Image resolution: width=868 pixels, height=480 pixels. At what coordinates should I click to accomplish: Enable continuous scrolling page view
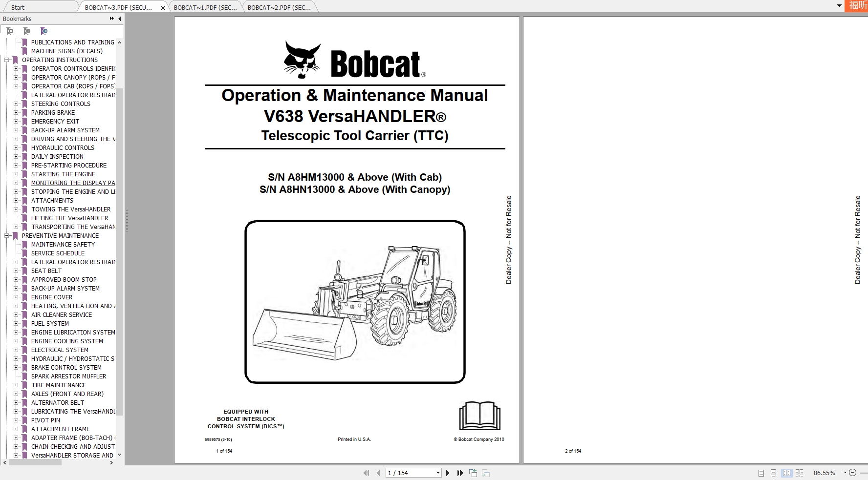click(x=773, y=473)
